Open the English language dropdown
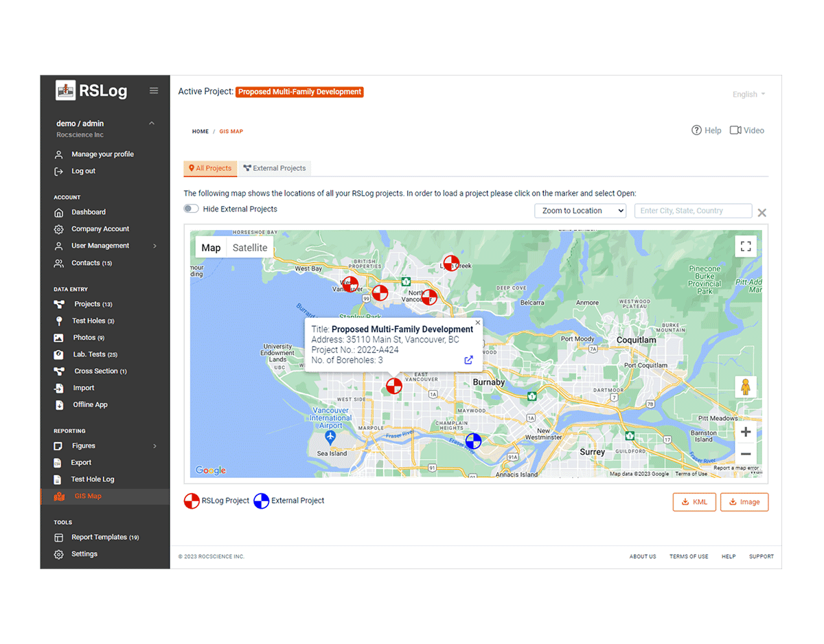Viewport: 824px width, 644px height. [748, 94]
